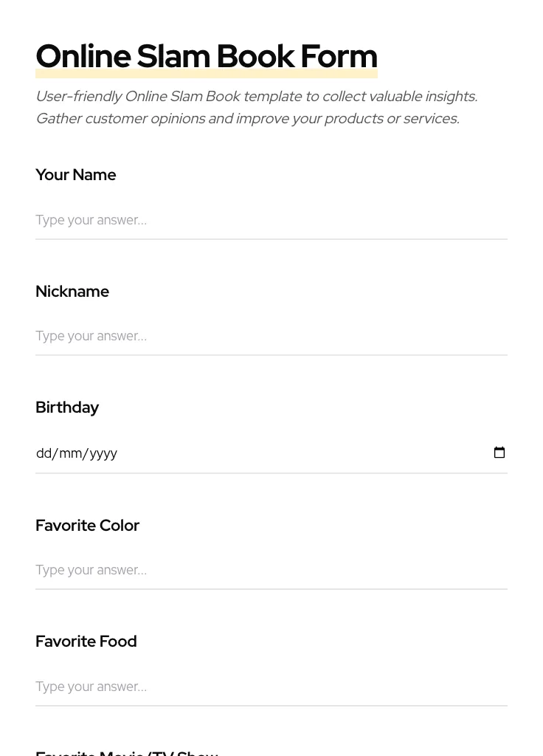Image resolution: width=543 pixels, height=756 pixels.
Task: Click the 'Birthday' question label
Action: [67, 408]
